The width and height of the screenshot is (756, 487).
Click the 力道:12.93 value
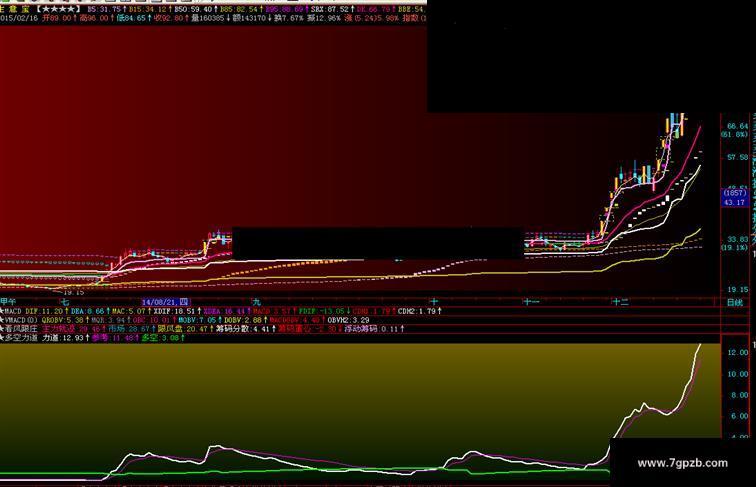63,338
